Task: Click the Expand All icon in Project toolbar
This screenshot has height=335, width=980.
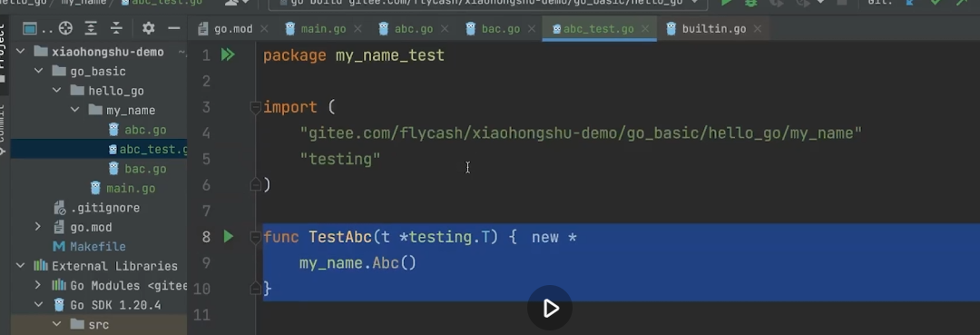Action: (x=92, y=28)
